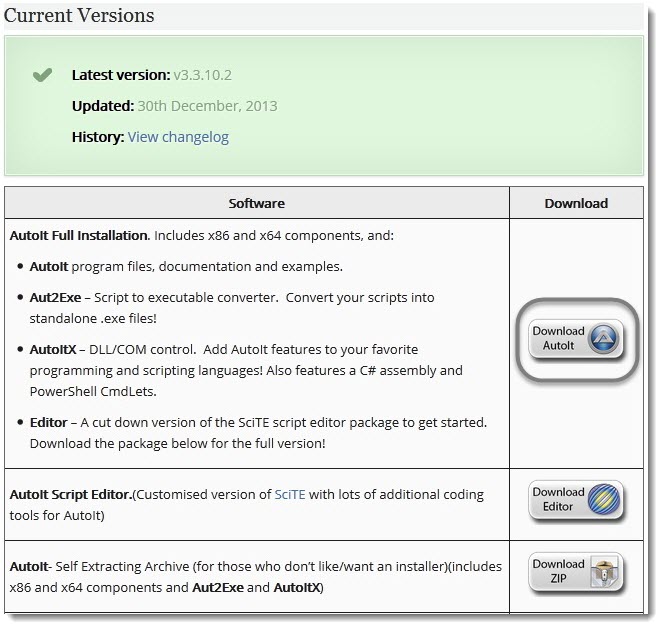Click the Download ZIP button
The height and width of the screenshot is (629, 663).
pyautogui.click(x=576, y=572)
